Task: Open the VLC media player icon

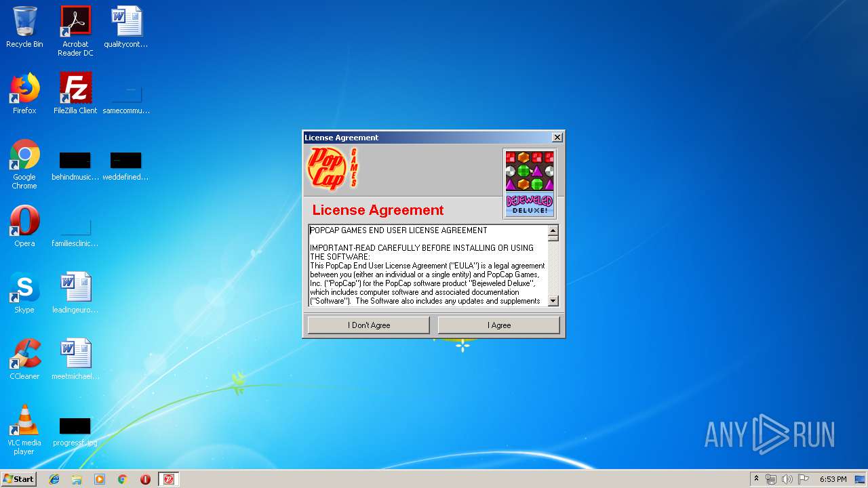Action: click(24, 430)
